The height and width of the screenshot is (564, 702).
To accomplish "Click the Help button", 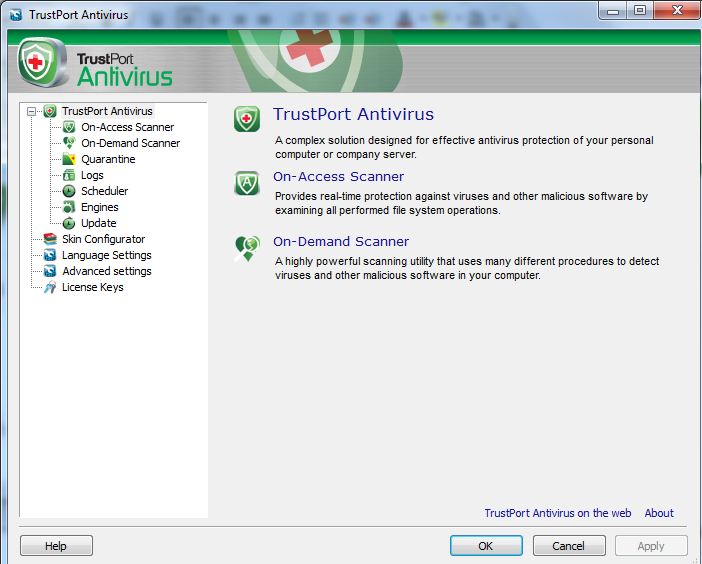I will tap(56, 546).
